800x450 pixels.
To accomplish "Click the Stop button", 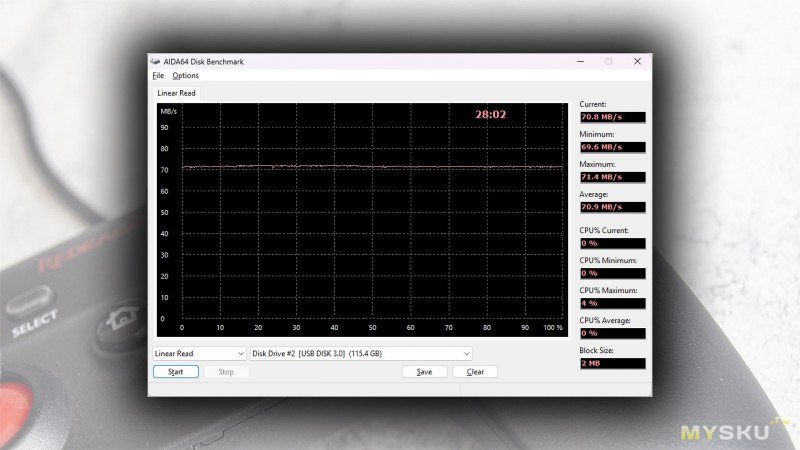I will pyautogui.click(x=226, y=372).
